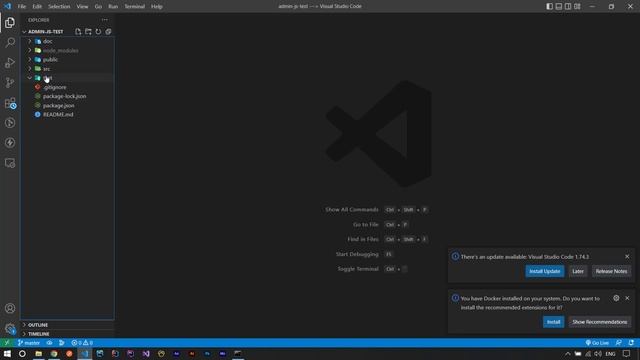Click Cortana circle on taskbar

pos(22,354)
